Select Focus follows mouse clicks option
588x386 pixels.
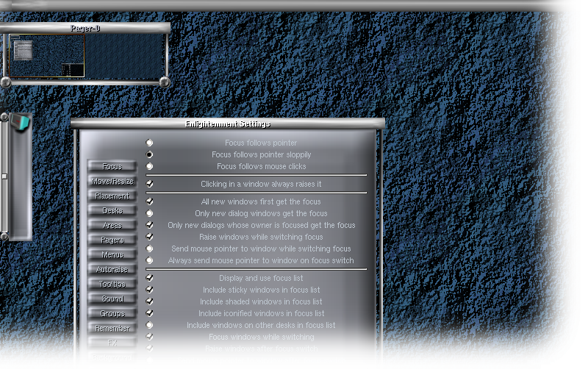pos(149,166)
